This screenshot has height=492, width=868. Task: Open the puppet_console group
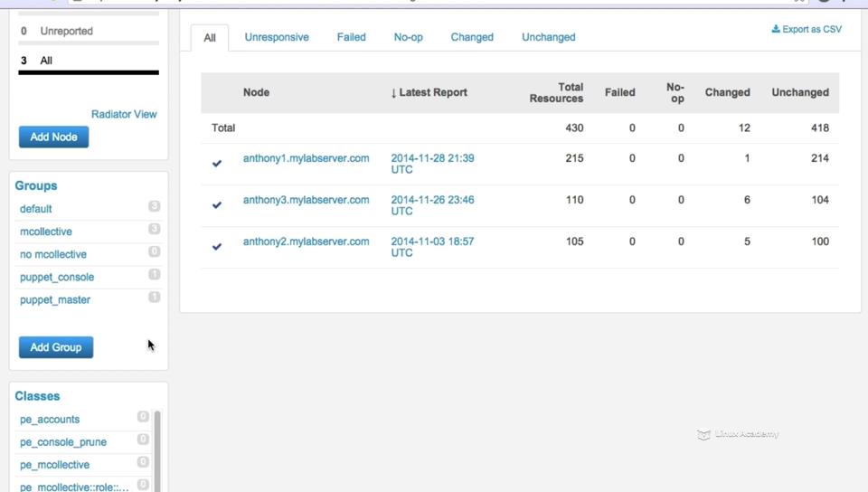click(57, 277)
